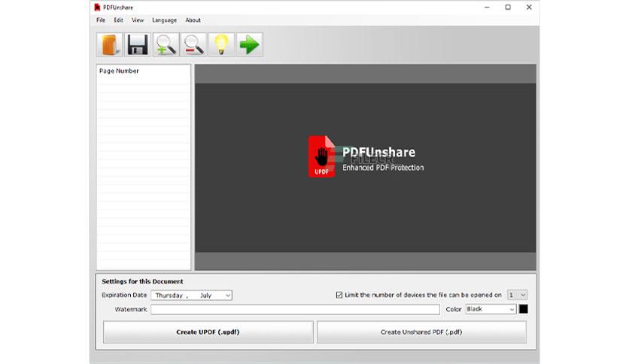Click the PDFUnshare logo in the preview area
The width and height of the screenshot is (629, 364).
[x=366, y=156]
